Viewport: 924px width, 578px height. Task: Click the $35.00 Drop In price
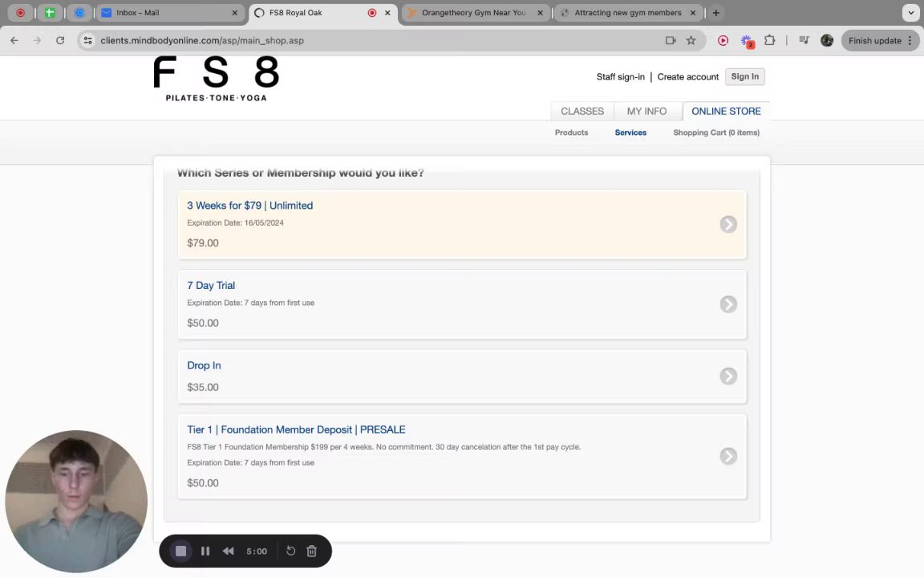[x=203, y=388]
